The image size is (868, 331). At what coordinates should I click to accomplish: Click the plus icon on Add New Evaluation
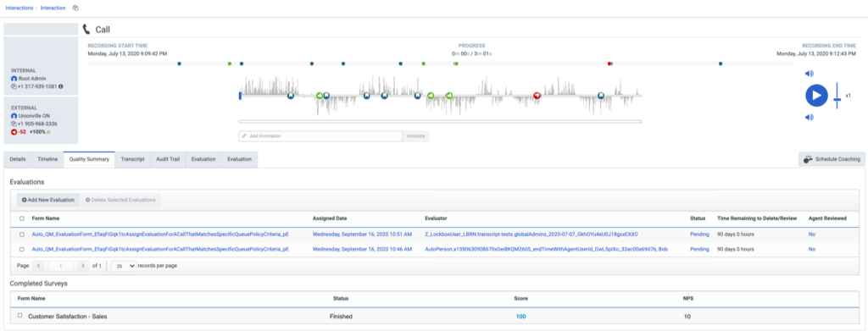point(25,200)
